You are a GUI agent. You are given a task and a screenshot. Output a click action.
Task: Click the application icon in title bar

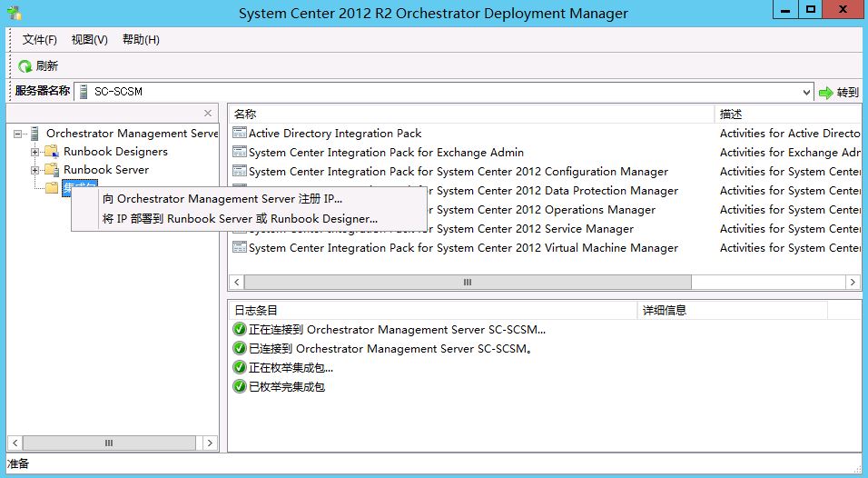(x=15, y=13)
